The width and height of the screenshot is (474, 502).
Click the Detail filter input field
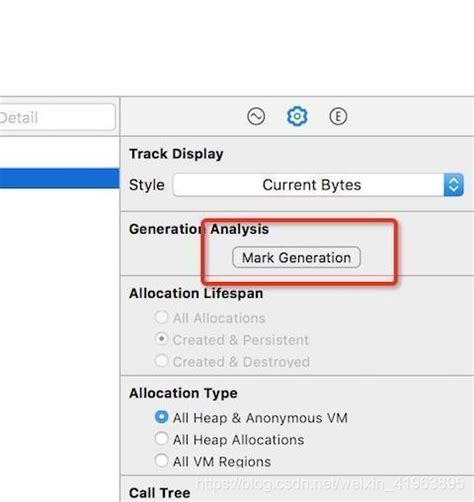click(x=57, y=117)
